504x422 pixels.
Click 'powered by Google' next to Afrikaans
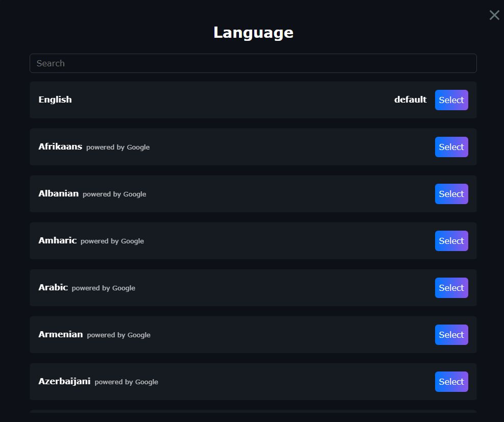(118, 147)
